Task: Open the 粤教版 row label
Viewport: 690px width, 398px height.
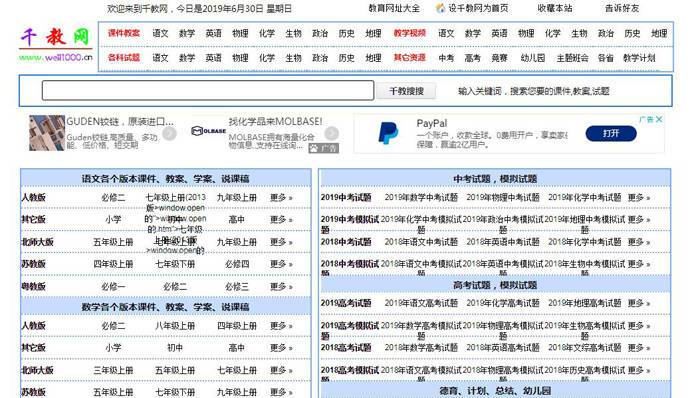Action: (33, 287)
